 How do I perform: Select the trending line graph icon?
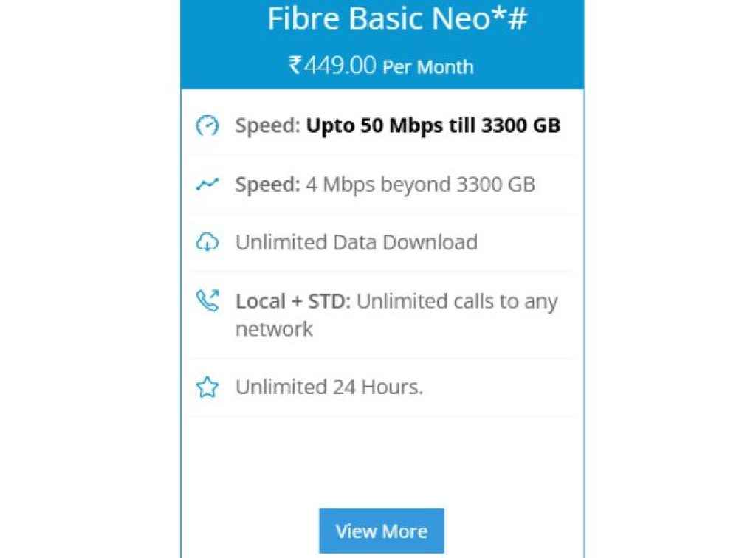click(x=207, y=185)
